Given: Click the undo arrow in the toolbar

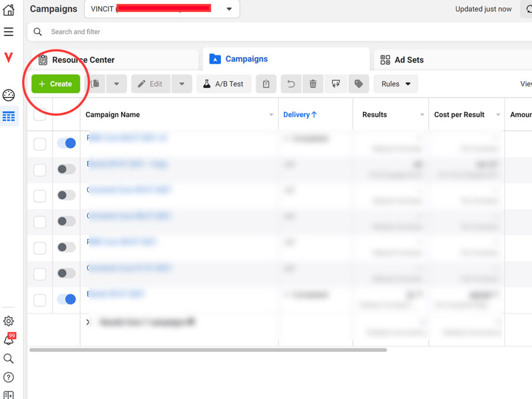Looking at the screenshot, I should pyautogui.click(x=291, y=83).
